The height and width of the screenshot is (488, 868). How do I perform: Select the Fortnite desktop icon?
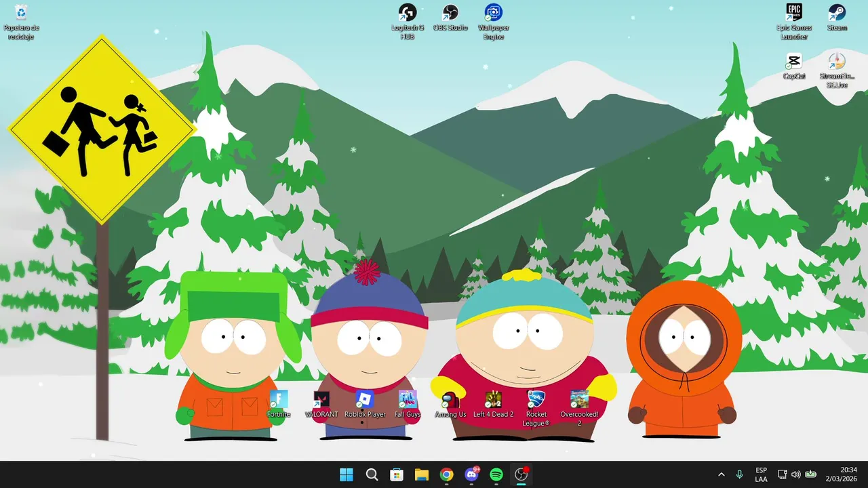[x=279, y=405]
